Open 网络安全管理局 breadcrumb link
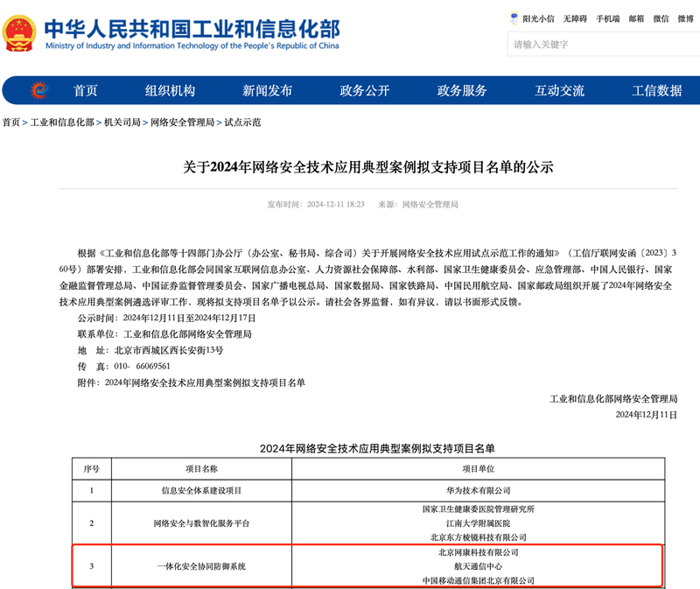The image size is (700, 589). click(x=183, y=123)
